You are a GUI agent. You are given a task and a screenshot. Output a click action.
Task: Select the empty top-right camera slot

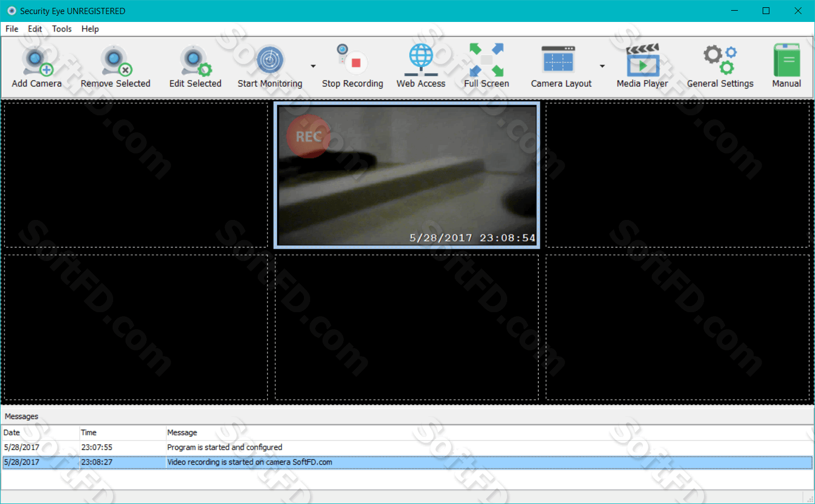tap(678, 175)
